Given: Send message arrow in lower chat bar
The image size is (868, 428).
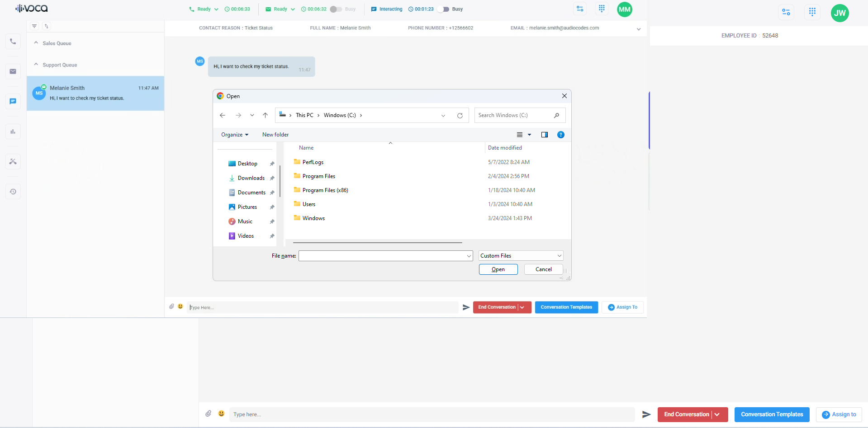Looking at the screenshot, I should tap(646, 414).
